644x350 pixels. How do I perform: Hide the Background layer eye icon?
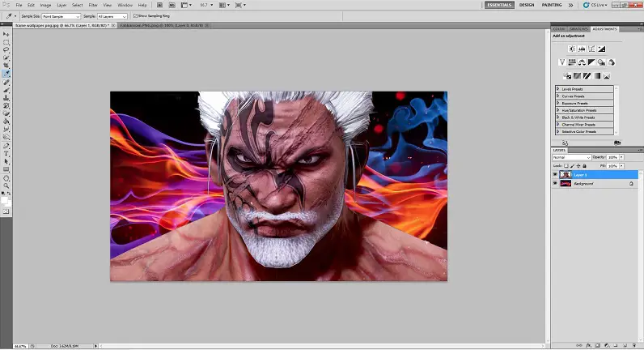555,183
